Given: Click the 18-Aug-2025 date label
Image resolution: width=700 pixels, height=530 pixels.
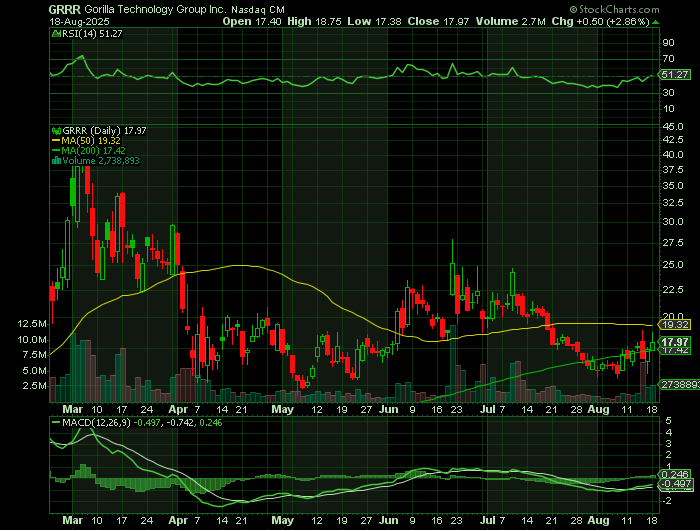Looking at the screenshot, I should click(79, 21).
